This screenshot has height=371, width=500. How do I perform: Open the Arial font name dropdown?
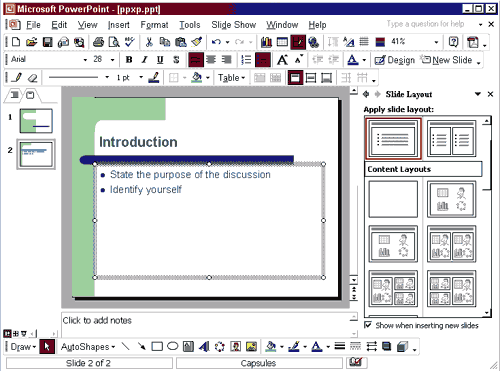85,60
